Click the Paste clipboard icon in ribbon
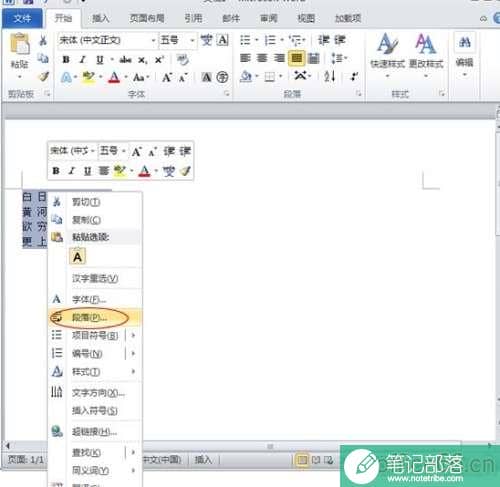The height and width of the screenshot is (487, 500). click(x=19, y=44)
